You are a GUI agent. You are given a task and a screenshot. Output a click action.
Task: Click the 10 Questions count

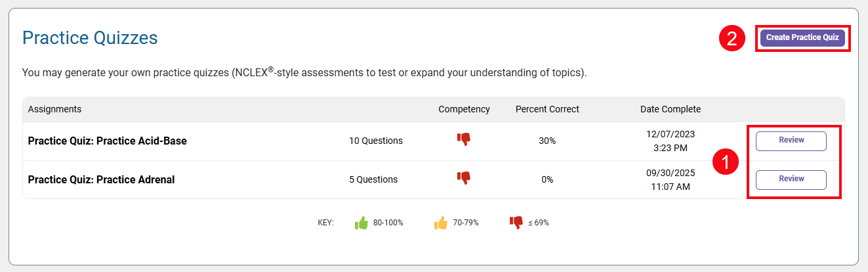375,141
